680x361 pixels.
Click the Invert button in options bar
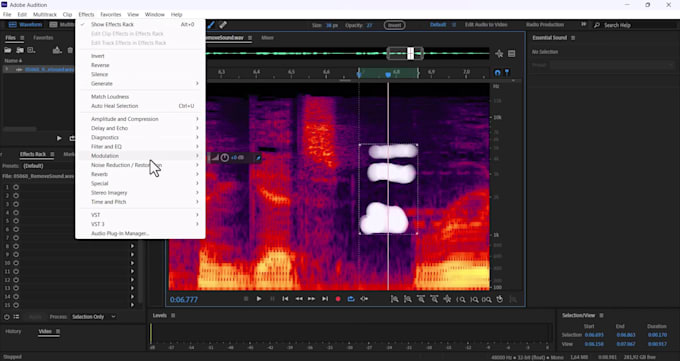point(395,25)
